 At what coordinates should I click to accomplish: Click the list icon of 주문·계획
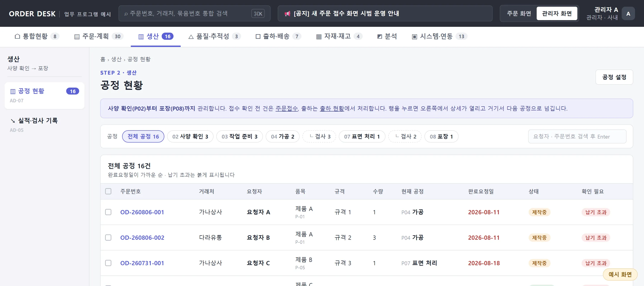[x=77, y=36]
